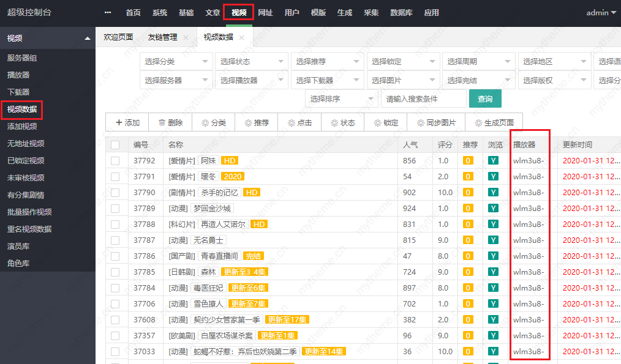Expand the 选择排序 dropdown
Image resolution: width=621 pixels, height=364 pixels.
pyautogui.click(x=341, y=98)
